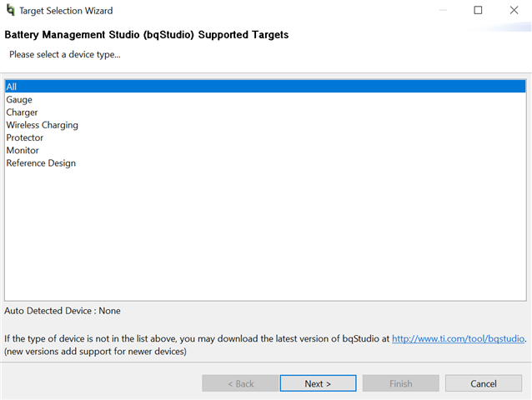
Task: Select "Monitor" from the list
Action: (23, 151)
